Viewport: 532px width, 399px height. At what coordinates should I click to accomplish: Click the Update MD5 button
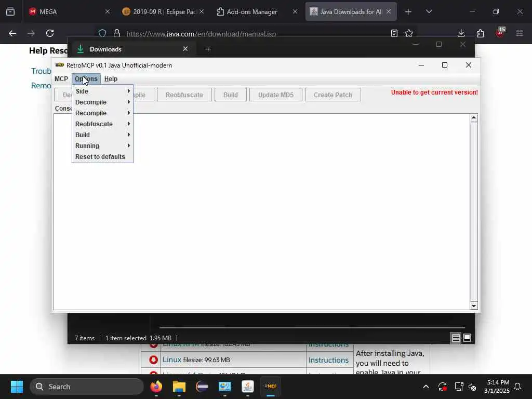(275, 95)
